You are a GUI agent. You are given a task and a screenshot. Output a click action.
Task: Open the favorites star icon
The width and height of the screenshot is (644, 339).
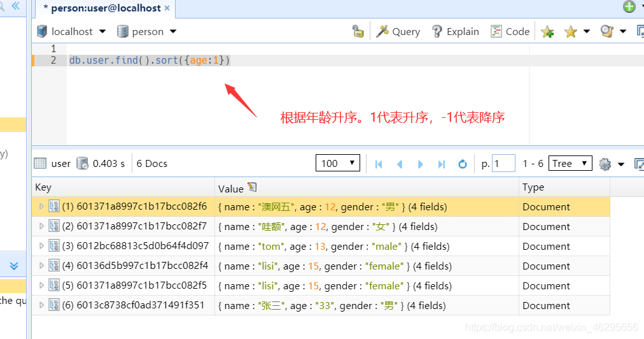(571, 32)
